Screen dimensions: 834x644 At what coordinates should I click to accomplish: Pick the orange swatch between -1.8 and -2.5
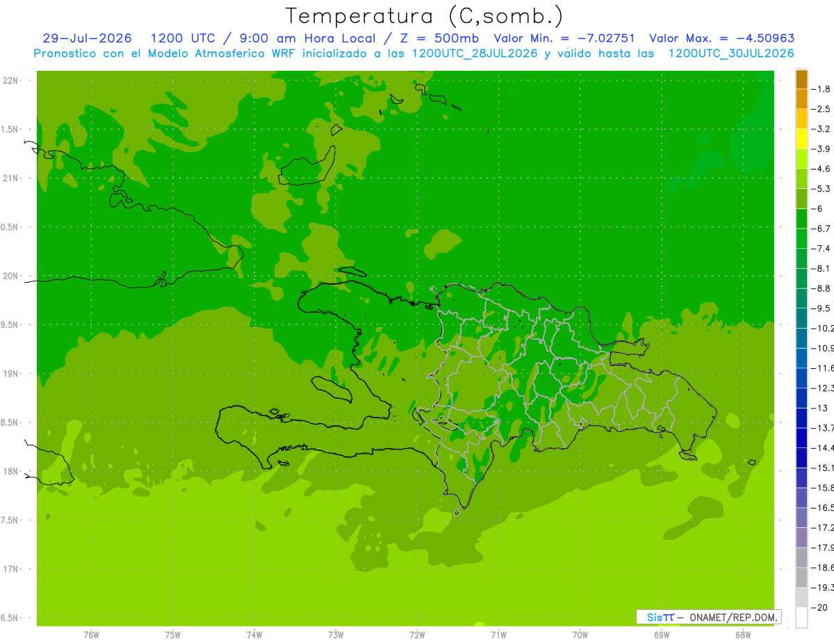click(801, 99)
